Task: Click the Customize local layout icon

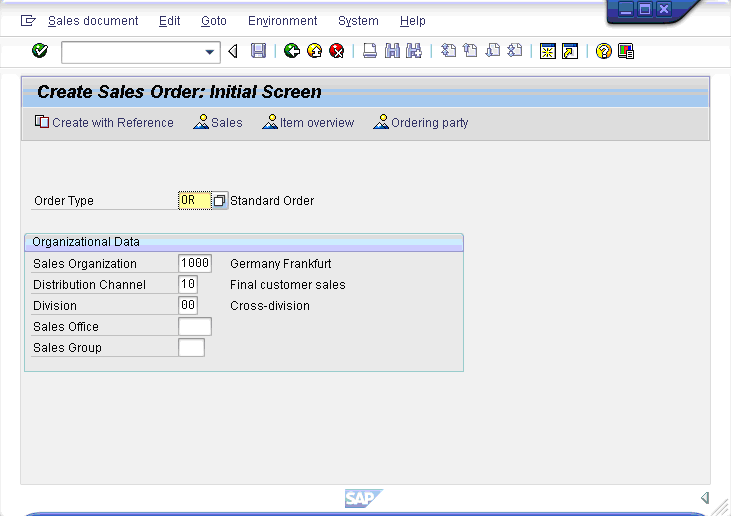Action: [x=626, y=51]
